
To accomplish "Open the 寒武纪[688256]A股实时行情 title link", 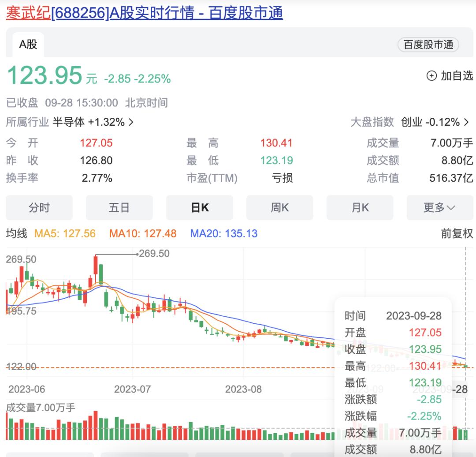I will pos(144,13).
